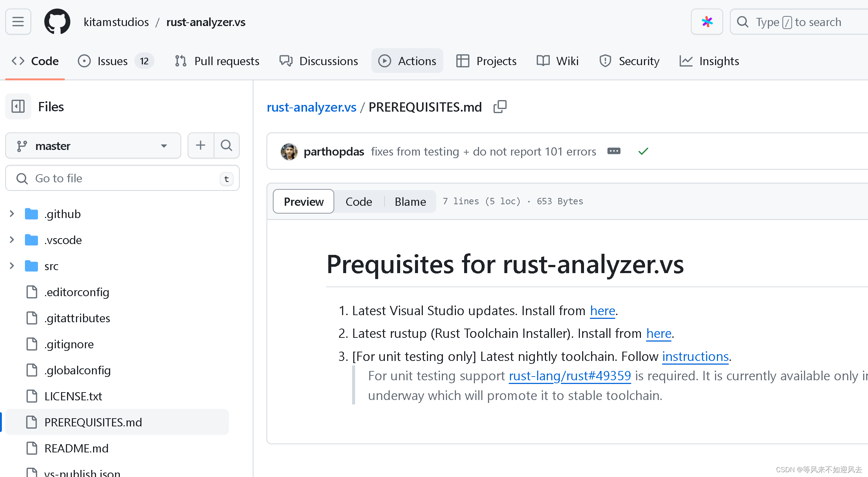Click the plus add file button
This screenshot has width=868, height=477.
point(201,145)
